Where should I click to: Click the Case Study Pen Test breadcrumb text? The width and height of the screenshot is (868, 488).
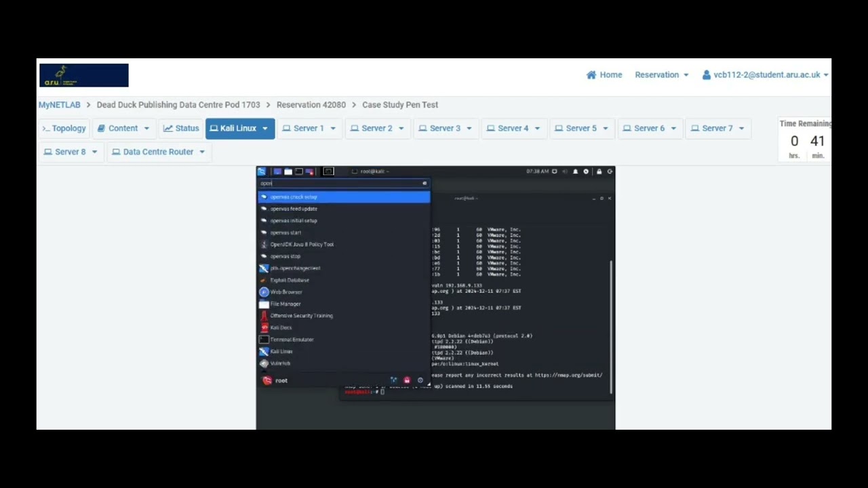point(400,105)
